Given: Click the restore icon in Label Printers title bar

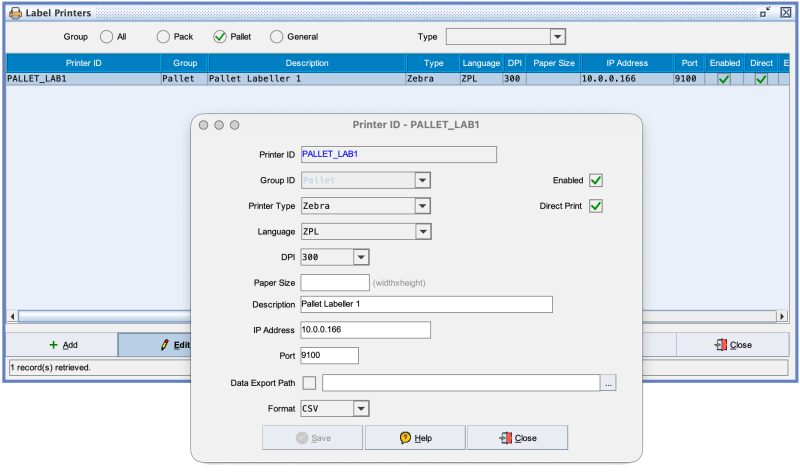Looking at the screenshot, I should (765, 13).
